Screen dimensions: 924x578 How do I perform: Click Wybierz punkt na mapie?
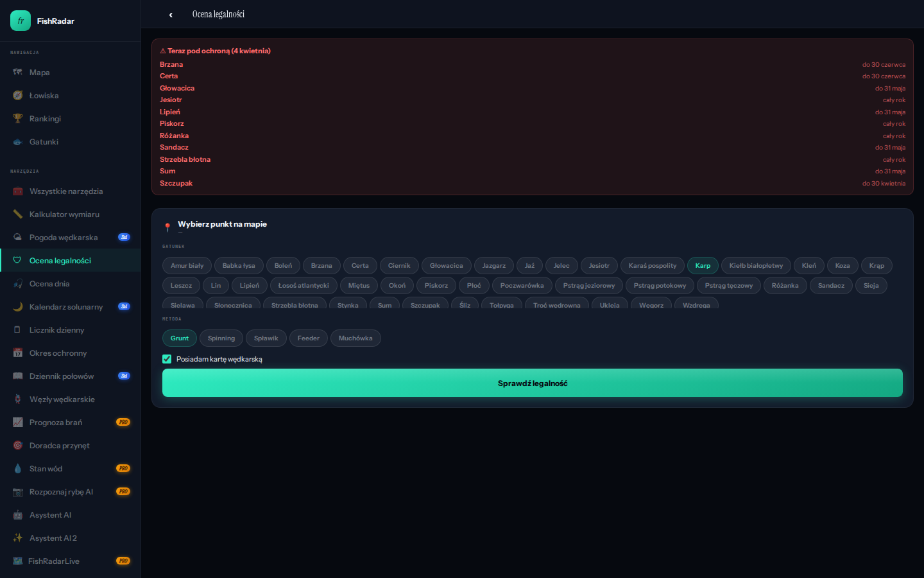pos(222,224)
